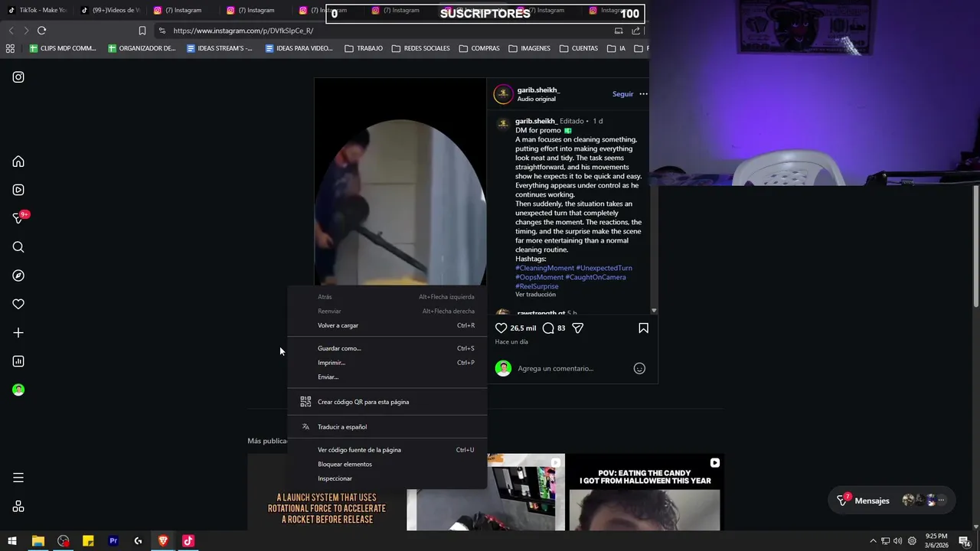Reload the page with the browser refresh button
The height and width of the screenshot is (551, 980).
point(41,31)
